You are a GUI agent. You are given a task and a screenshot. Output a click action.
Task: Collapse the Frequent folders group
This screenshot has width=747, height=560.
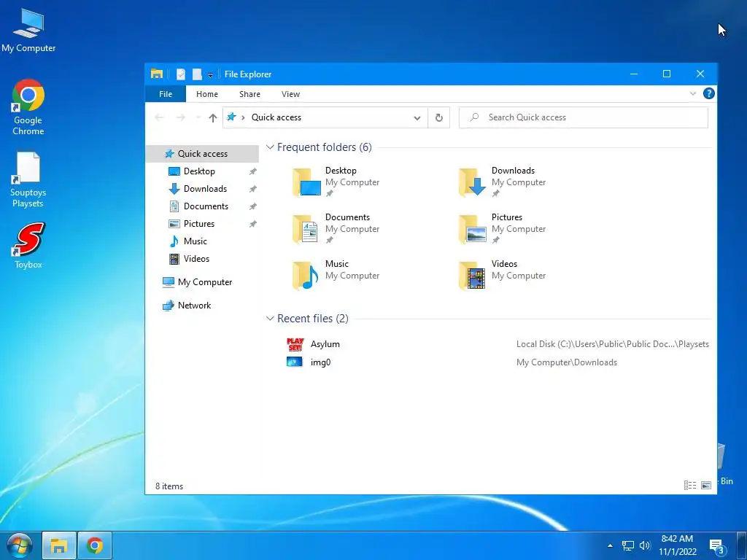(270, 147)
